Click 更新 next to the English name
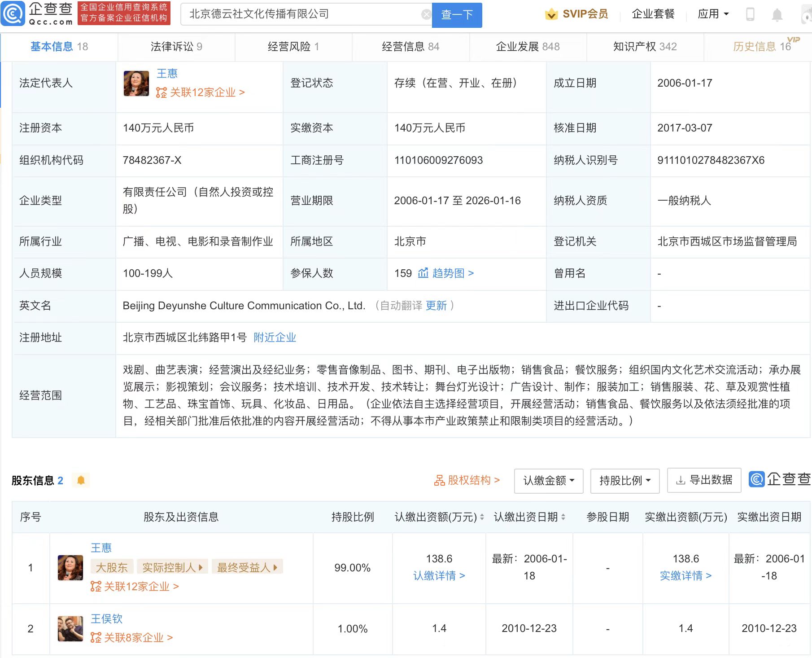This screenshot has width=812, height=658. 436,306
